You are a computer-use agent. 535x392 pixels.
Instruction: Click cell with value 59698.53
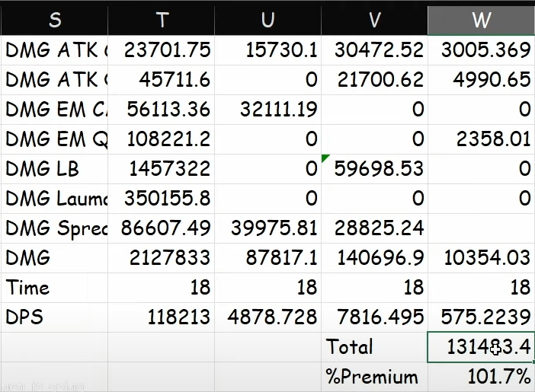(x=375, y=169)
